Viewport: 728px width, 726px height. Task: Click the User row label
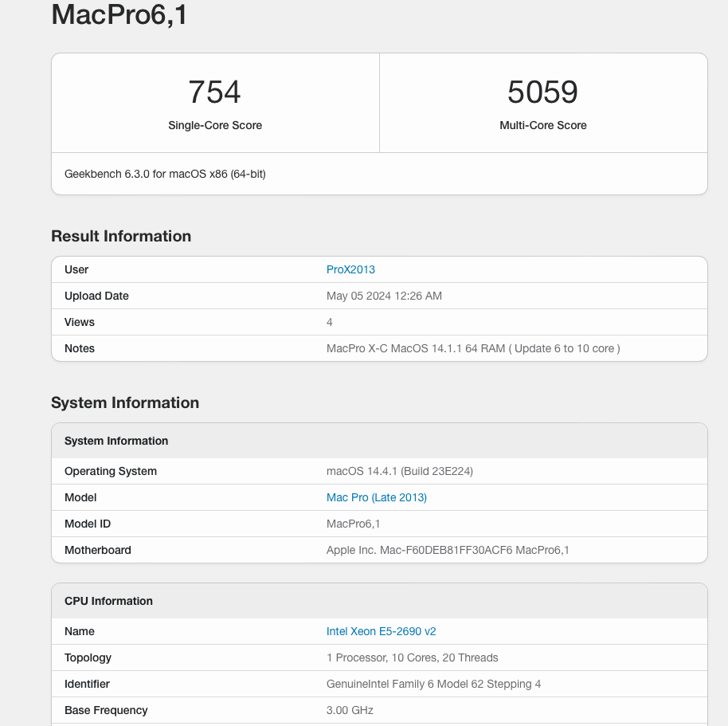click(76, 269)
